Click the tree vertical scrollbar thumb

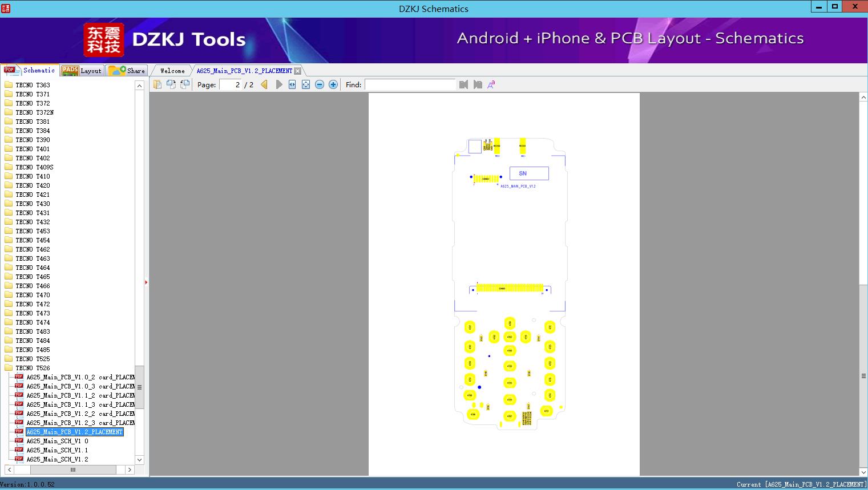point(139,387)
